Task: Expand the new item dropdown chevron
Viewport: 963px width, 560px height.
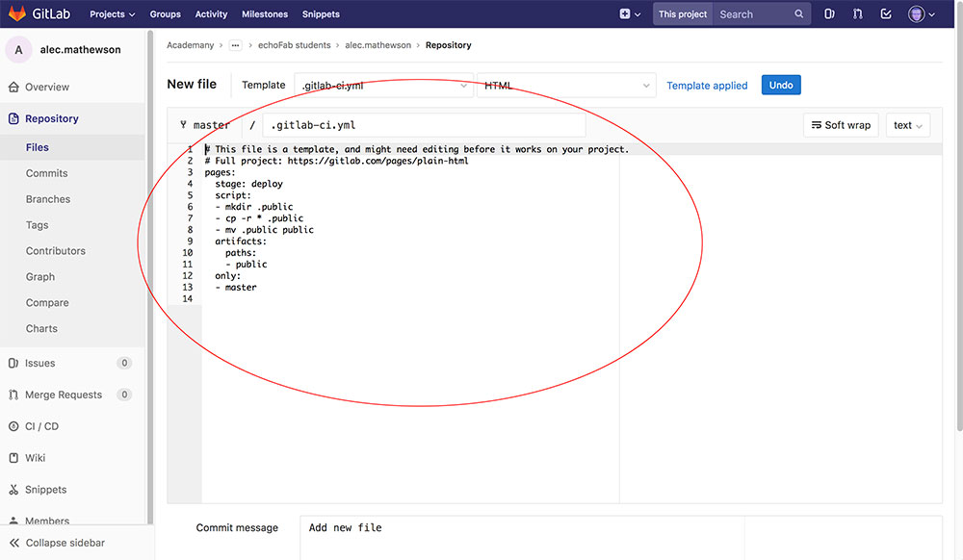Action: tap(638, 14)
